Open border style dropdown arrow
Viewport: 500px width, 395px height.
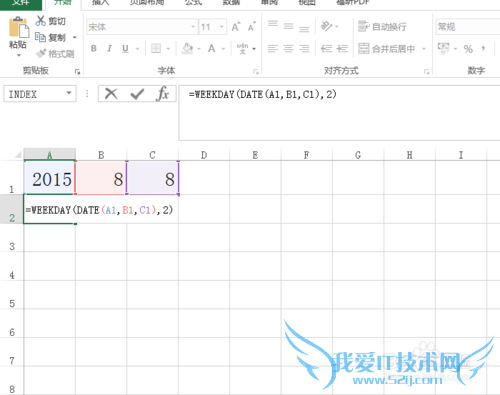pyautogui.click(x=168, y=49)
